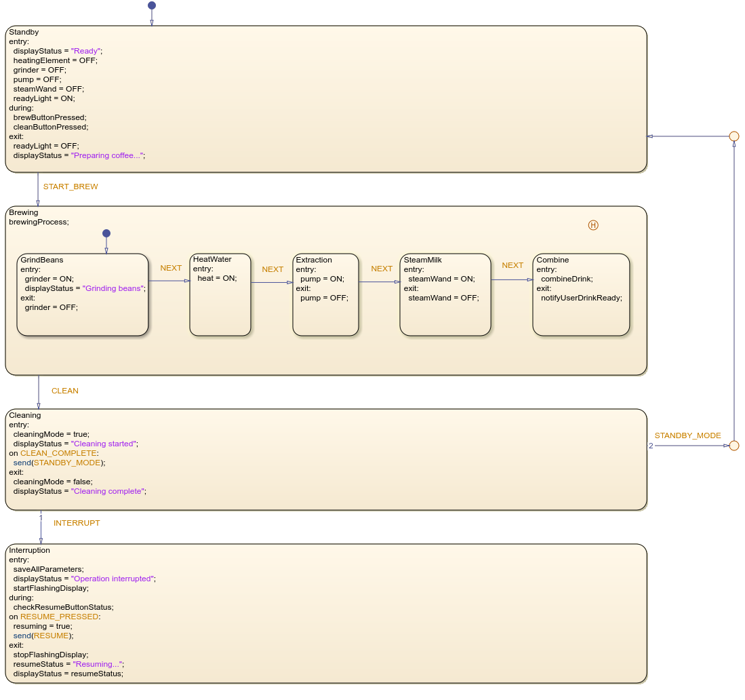Click the STANDBY_MODE transition label
Screen dimensions: 745x700
(x=687, y=435)
